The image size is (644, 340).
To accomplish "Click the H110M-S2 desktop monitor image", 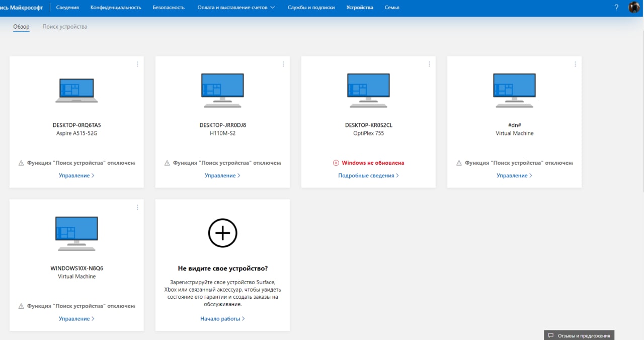I will click(x=222, y=91).
